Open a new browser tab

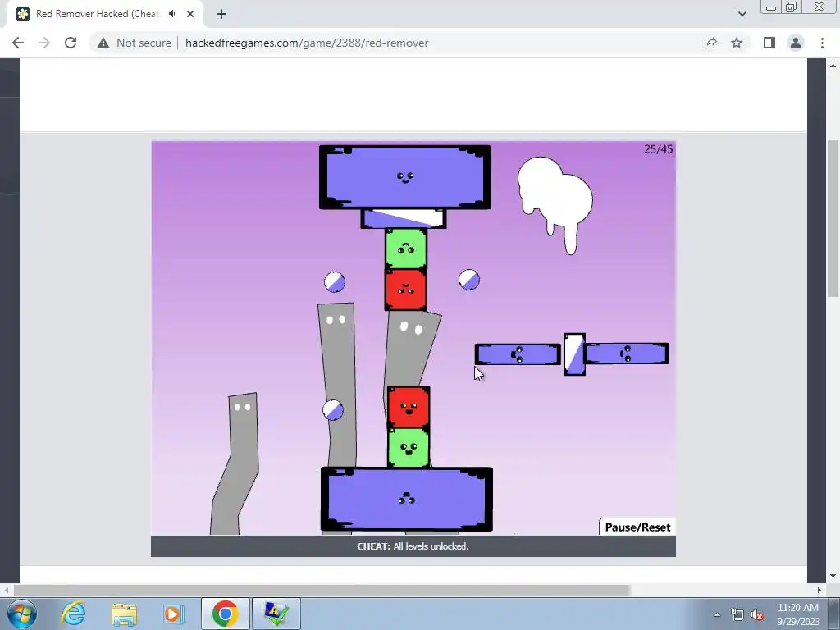[221, 14]
